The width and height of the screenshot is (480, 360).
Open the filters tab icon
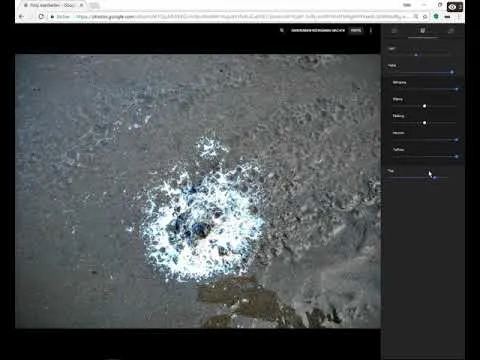(x=395, y=31)
